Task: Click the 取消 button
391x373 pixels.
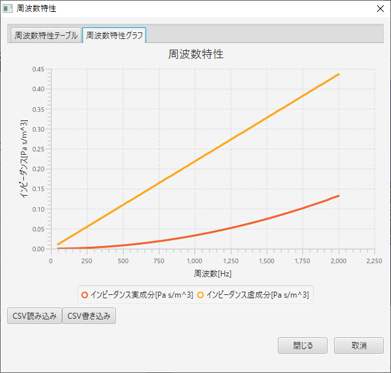Action: pyautogui.click(x=359, y=346)
